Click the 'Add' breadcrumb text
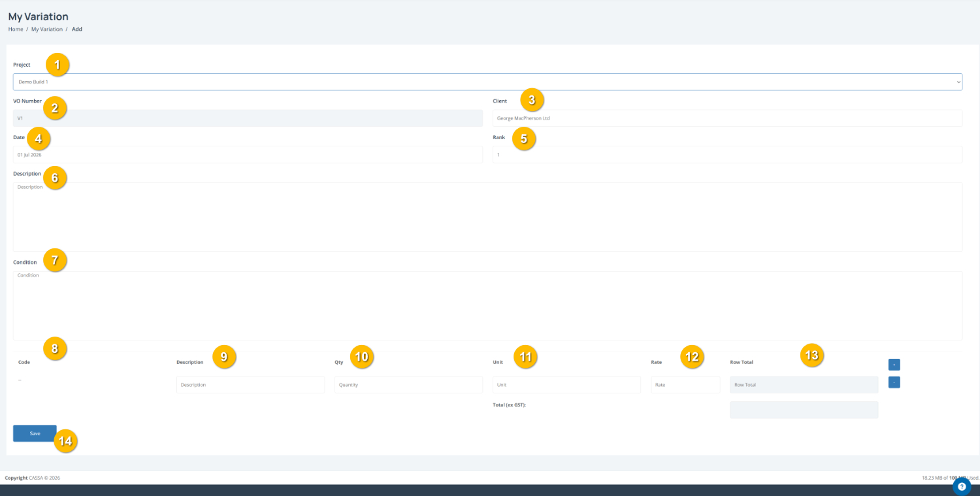 click(x=77, y=29)
